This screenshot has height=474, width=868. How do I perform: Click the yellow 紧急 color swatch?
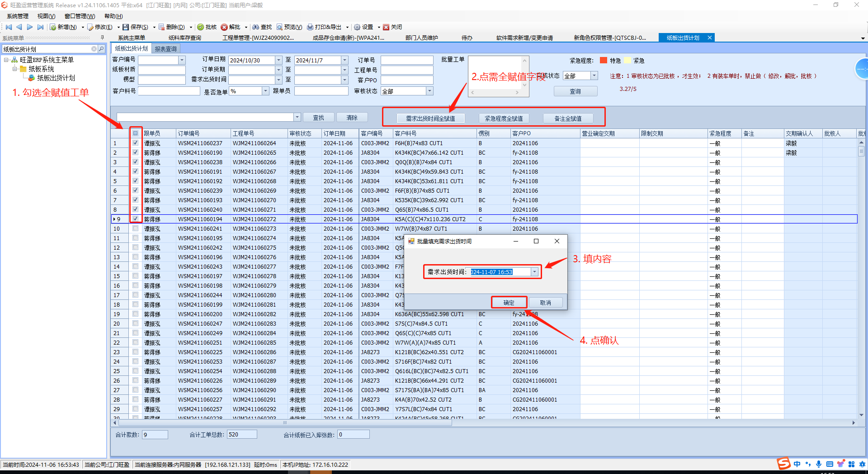click(627, 60)
